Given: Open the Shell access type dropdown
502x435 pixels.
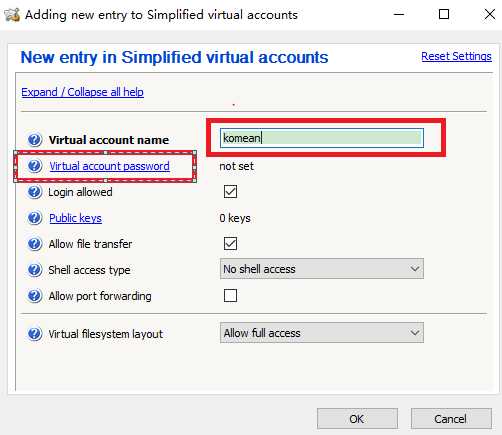Looking at the screenshot, I should (322, 269).
